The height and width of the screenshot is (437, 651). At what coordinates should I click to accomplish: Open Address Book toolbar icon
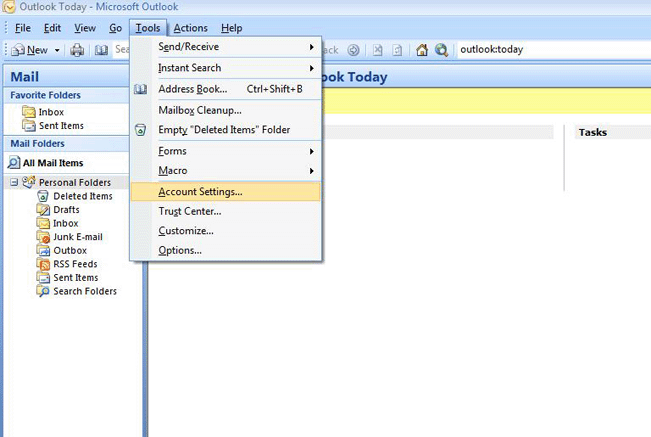[101, 50]
